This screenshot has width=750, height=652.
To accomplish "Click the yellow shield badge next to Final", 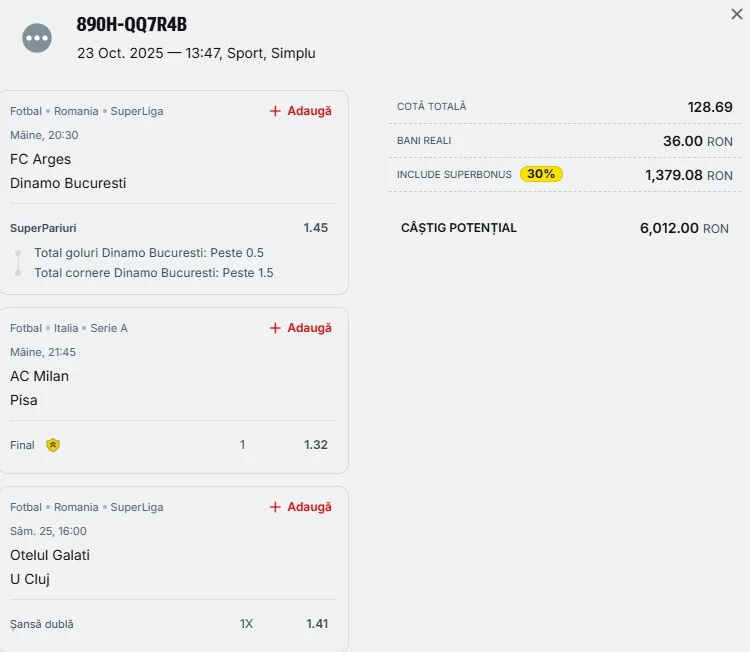I will coord(53,445).
